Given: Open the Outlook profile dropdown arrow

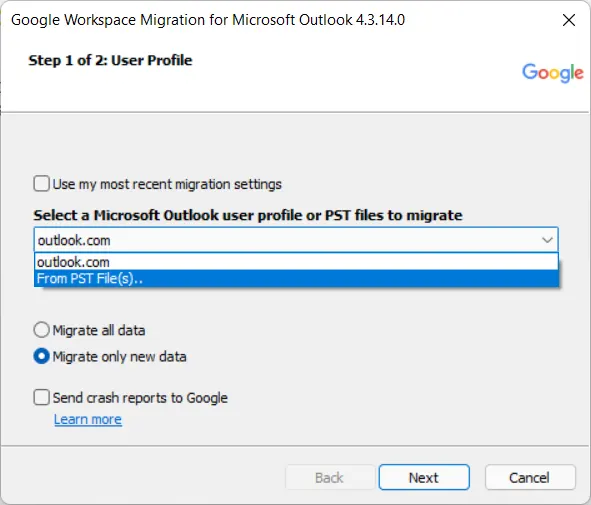Looking at the screenshot, I should coord(547,240).
